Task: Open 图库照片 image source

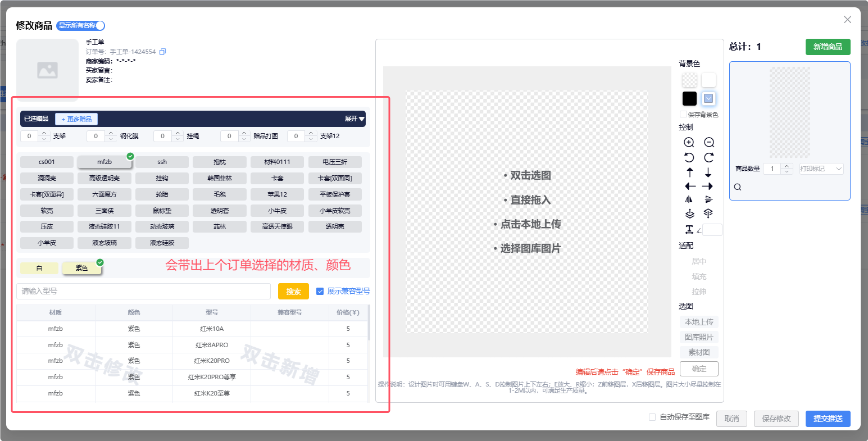Action: click(699, 337)
